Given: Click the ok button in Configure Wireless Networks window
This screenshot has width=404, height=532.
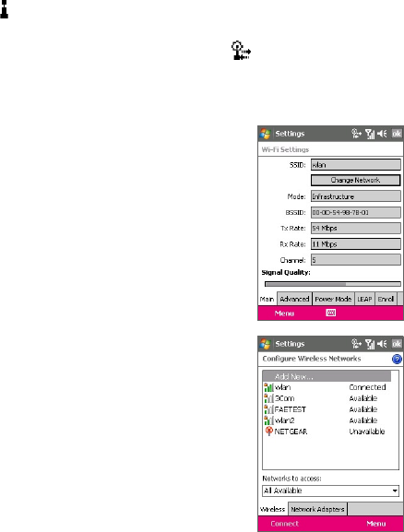Looking at the screenshot, I should [397, 344].
